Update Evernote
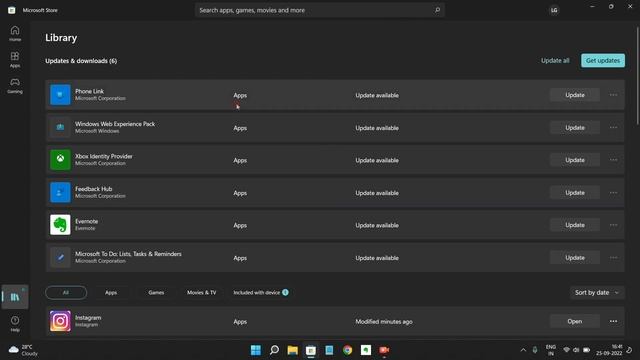Screen dimensions: 640x360 (575, 225)
